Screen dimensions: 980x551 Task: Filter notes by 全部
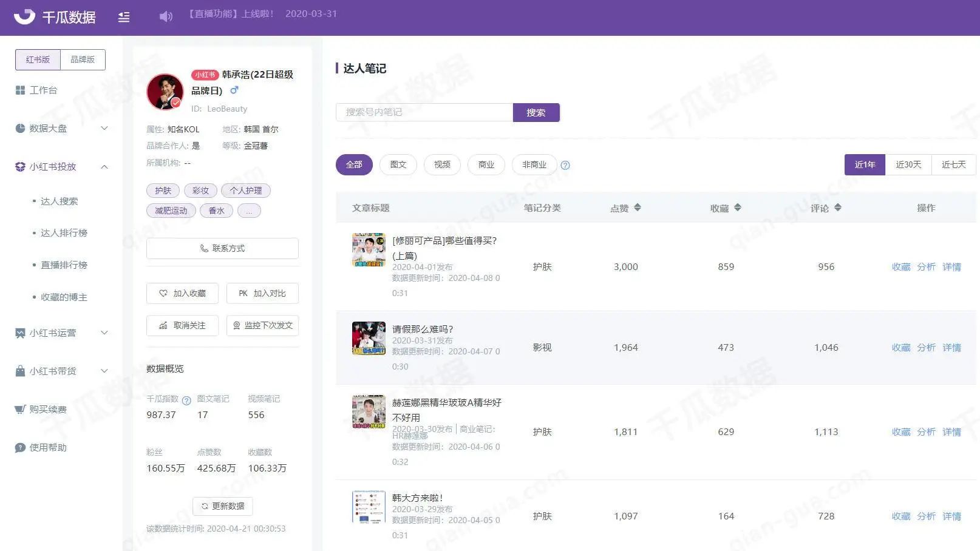coord(354,164)
